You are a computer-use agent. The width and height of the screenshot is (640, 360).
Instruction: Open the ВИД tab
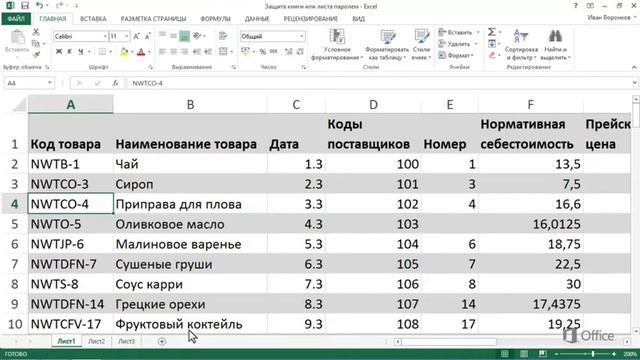click(358, 19)
